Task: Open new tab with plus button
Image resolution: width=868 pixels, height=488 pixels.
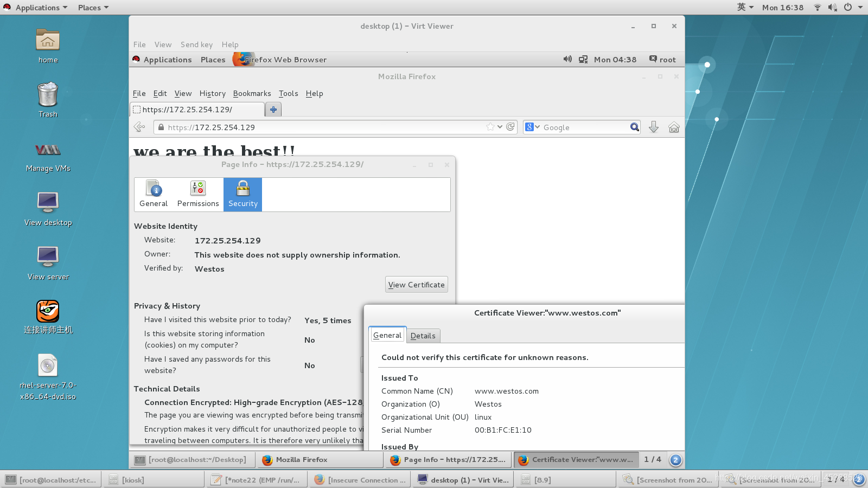Action: click(x=273, y=110)
